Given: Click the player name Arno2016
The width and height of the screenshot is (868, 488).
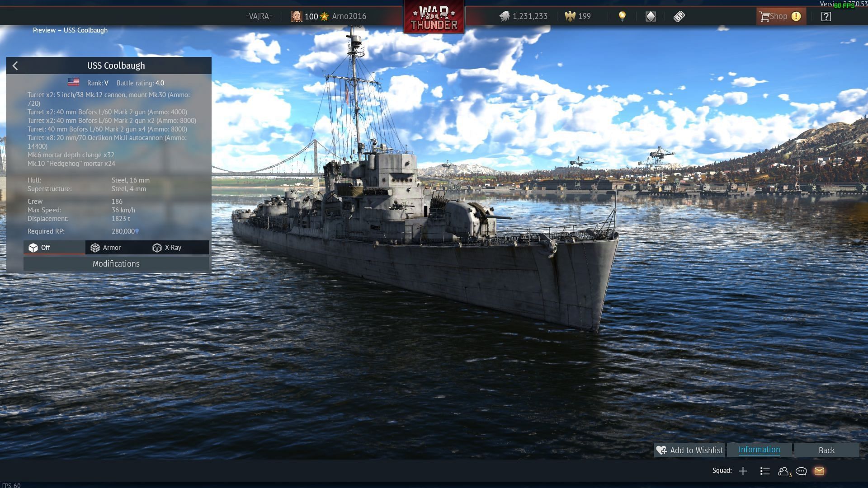Looking at the screenshot, I should [x=349, y=16].
